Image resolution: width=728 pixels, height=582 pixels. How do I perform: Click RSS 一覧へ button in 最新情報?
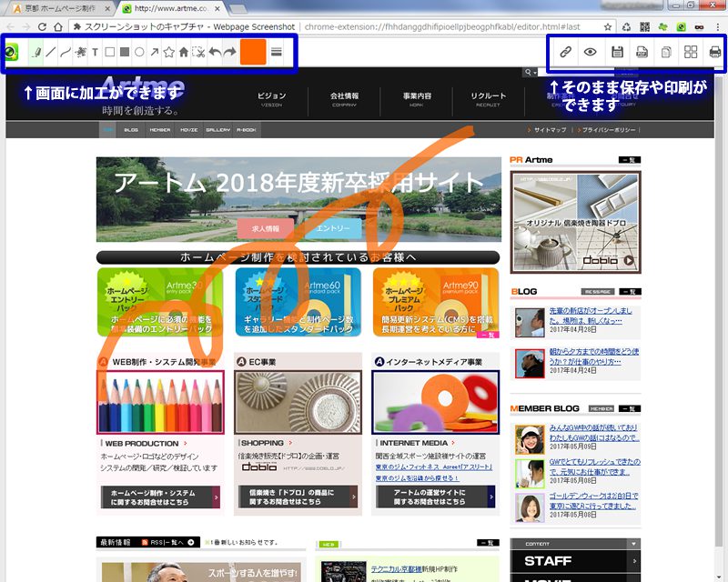pos(168,542)
